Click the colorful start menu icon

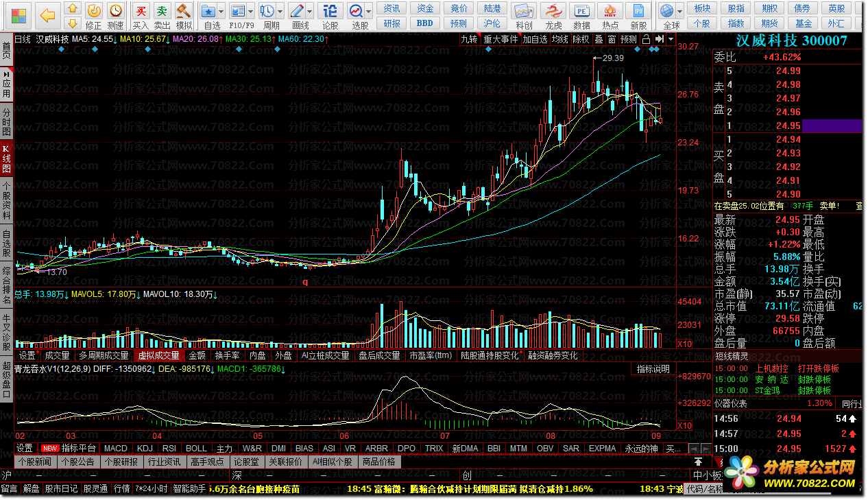point(19,15)
